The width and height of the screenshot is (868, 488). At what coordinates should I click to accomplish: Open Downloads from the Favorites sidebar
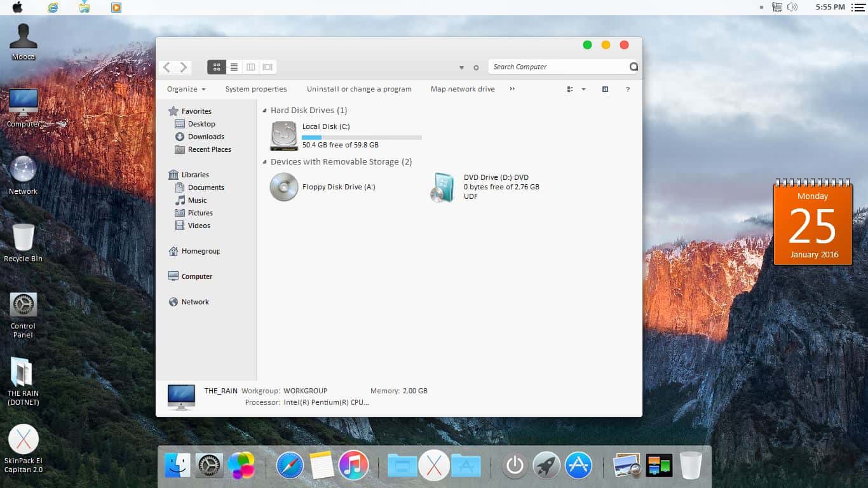(205, 137)
